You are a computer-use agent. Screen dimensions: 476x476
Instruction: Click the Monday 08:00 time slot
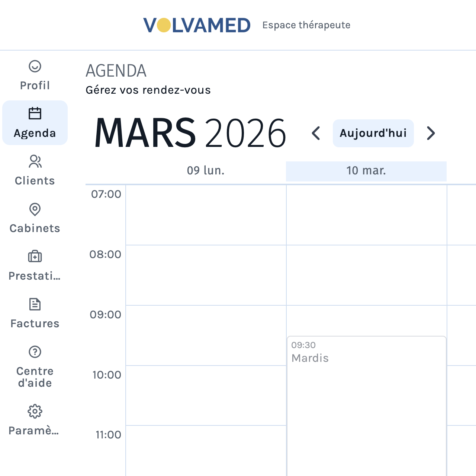(x=206, y=275)
